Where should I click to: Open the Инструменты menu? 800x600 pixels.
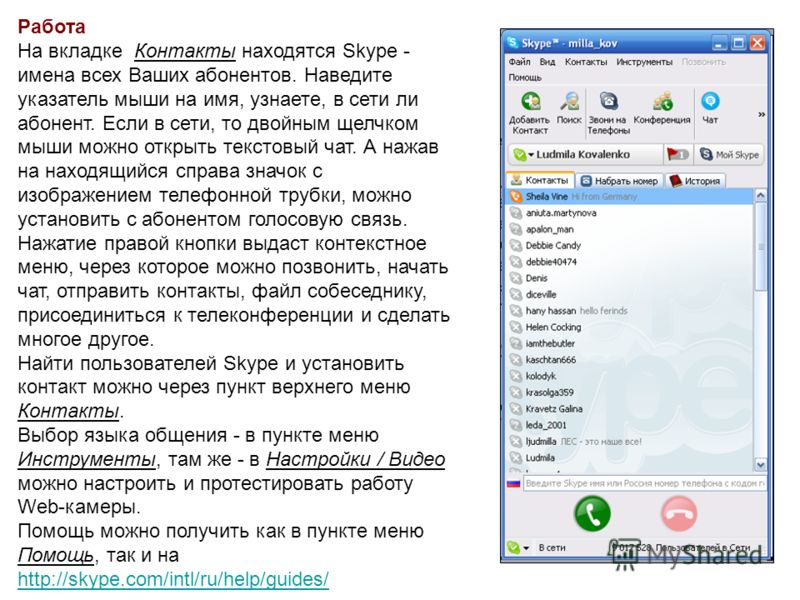644,62
